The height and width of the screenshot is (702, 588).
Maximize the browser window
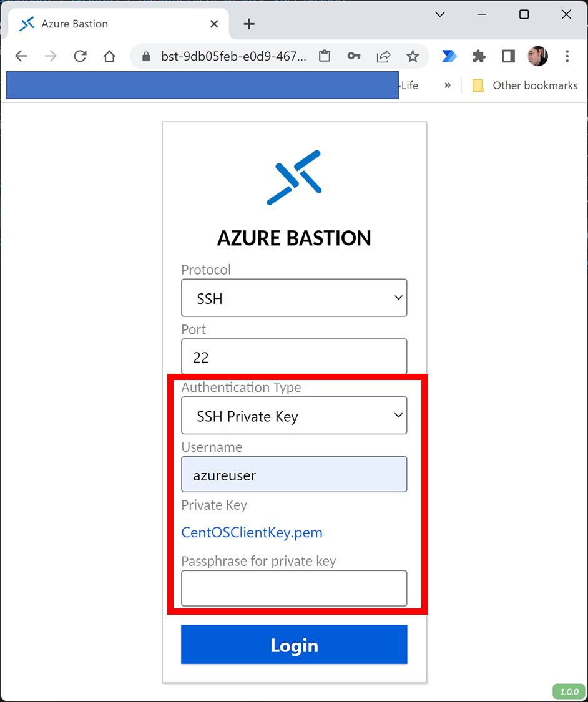coord(524,14)
